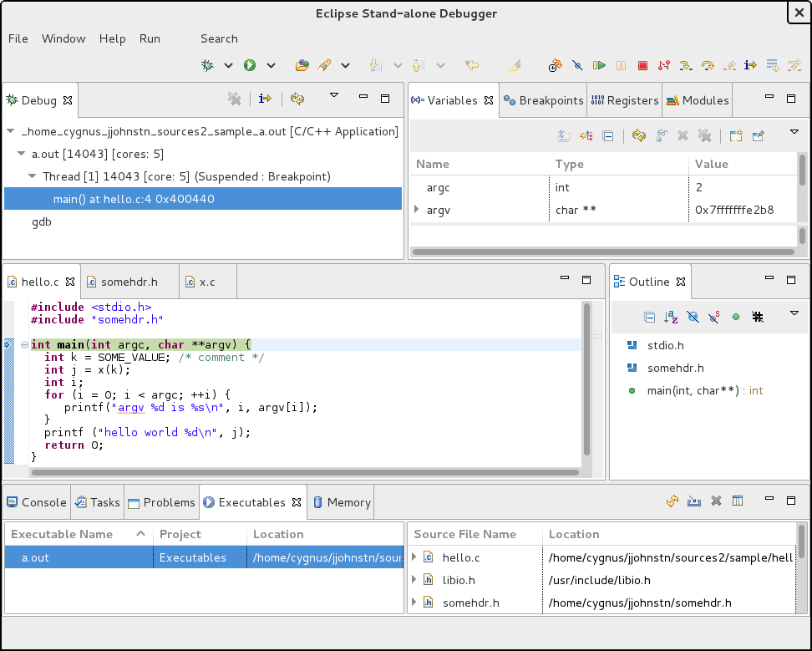Click the reverse debugging icon with clock
Screen dimensions: 812x651
click(x=556, y=65)
